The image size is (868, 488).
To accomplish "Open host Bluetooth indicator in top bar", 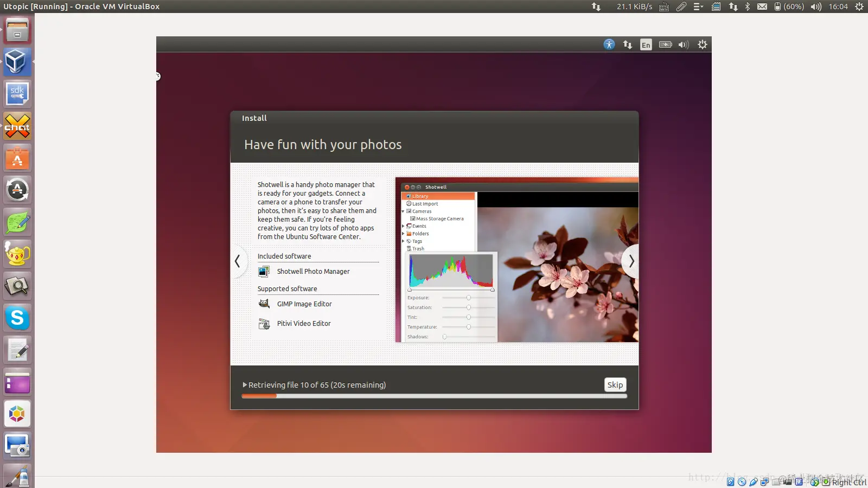I will point(748,7).
